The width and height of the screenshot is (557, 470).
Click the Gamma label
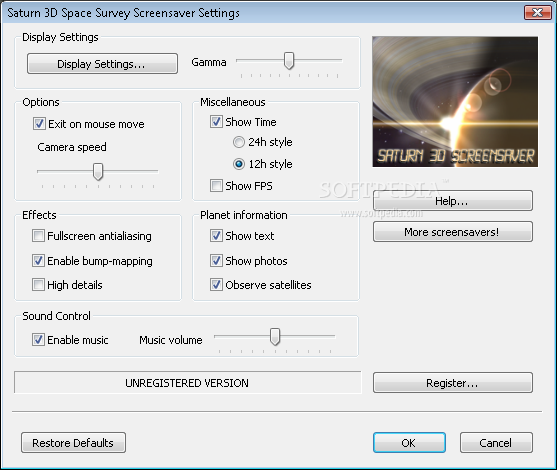tap(209, 62)
